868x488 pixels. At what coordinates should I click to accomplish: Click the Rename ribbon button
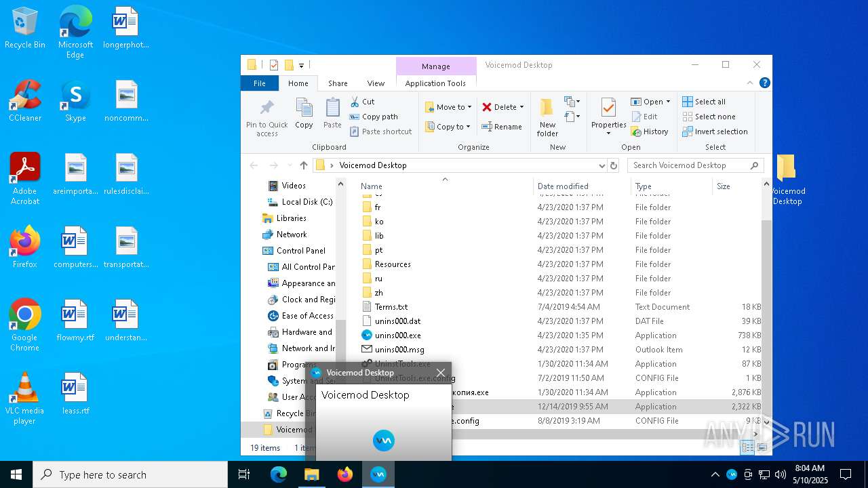[502, 127]
